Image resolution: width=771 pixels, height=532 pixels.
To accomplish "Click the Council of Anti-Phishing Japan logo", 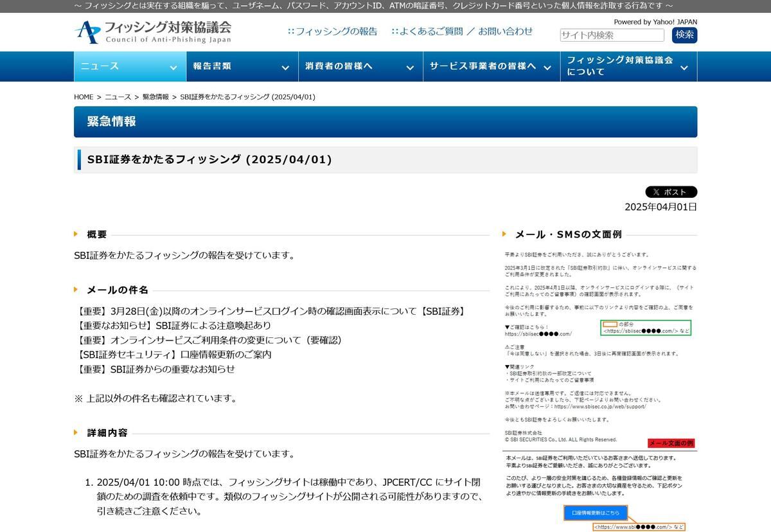I will (x=152, y=31).
